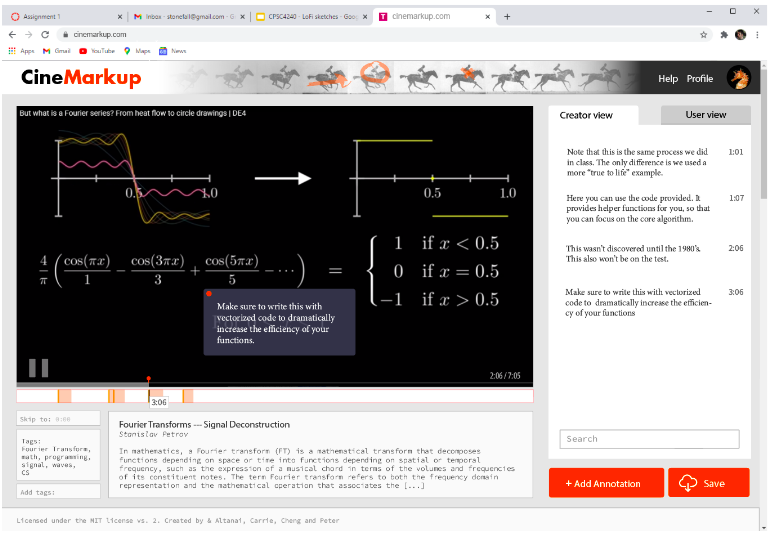Open the Apps bookmark
This screenshot has width=770, height=535.
tap(21, 51)
